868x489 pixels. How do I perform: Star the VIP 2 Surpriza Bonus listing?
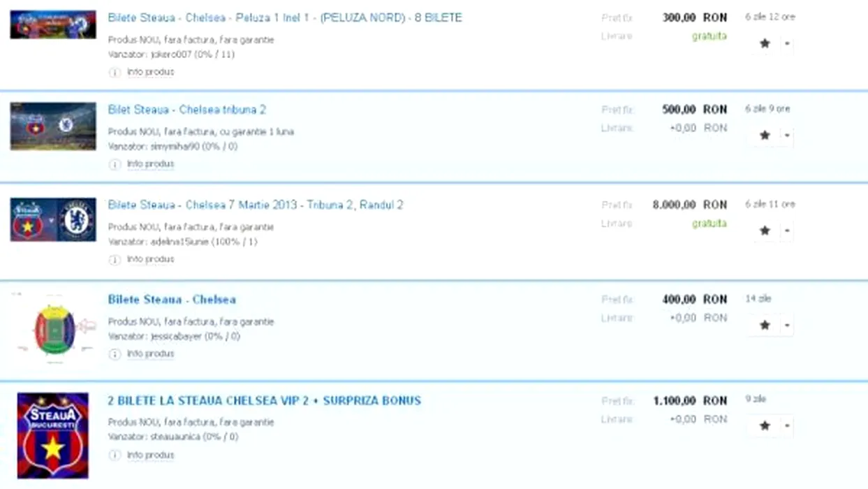(765, 425)
